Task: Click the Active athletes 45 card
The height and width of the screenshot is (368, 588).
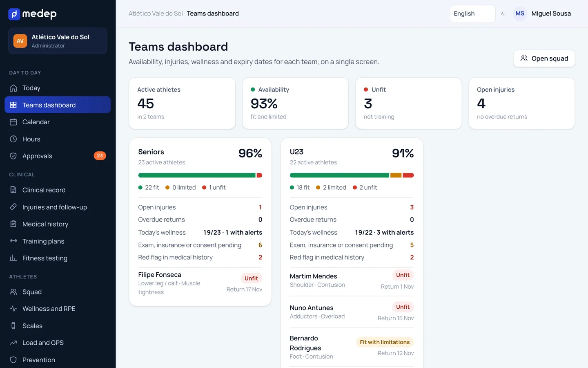Action: tap(182, 103)
